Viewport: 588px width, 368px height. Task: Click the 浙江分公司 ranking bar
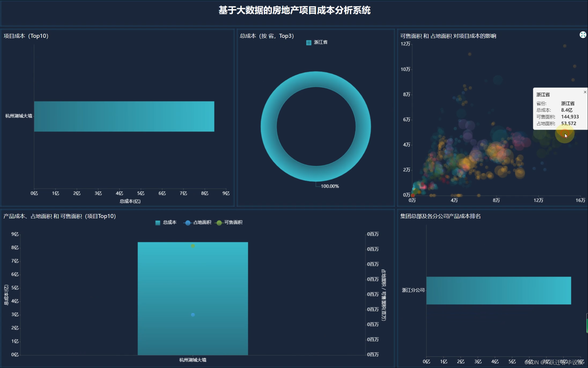click(498, 290)
